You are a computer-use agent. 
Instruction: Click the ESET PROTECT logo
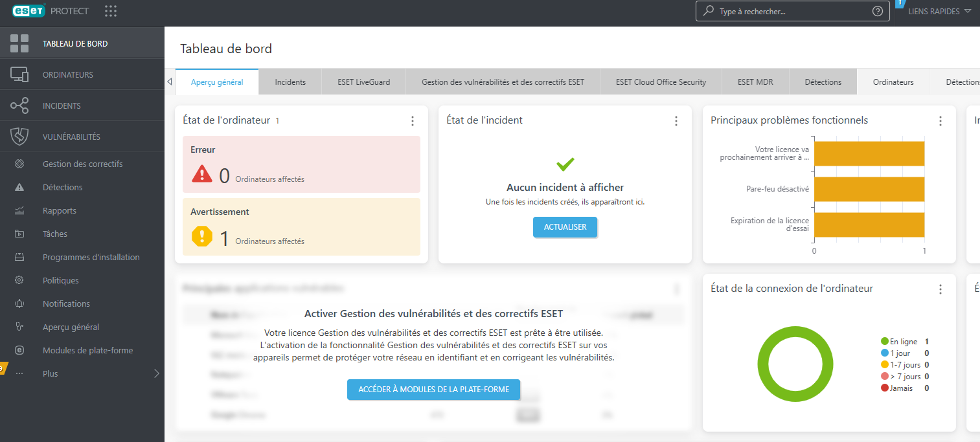[51, 11]
